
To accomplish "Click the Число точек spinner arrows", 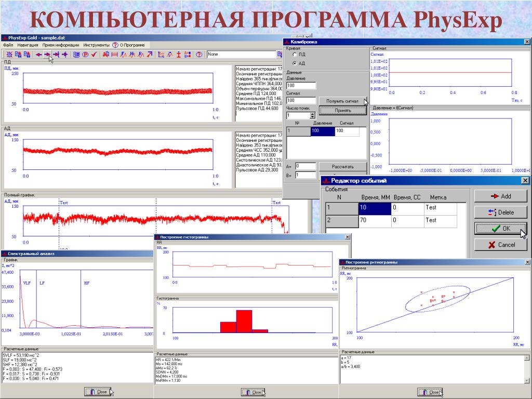I will point(312,116).
